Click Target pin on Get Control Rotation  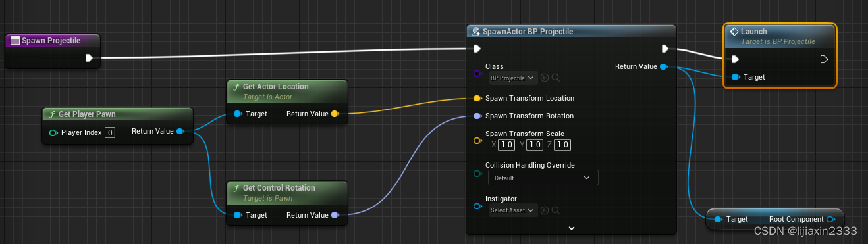237,215
